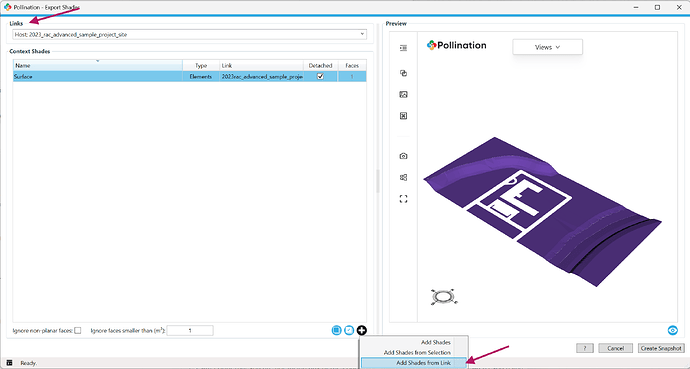Click the Ignore faces smaller than input field

(x=190, y=330)
